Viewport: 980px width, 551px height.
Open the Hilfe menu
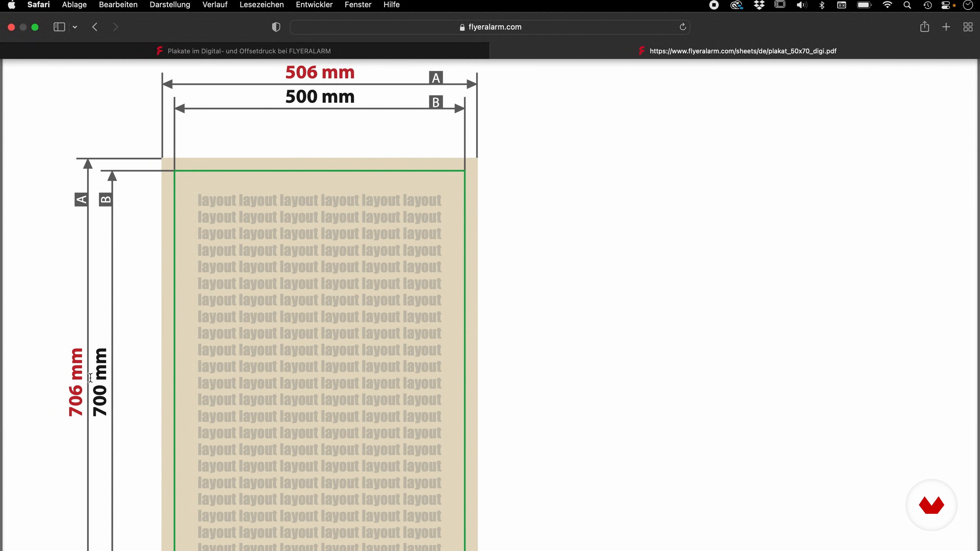tap(391, 5)
